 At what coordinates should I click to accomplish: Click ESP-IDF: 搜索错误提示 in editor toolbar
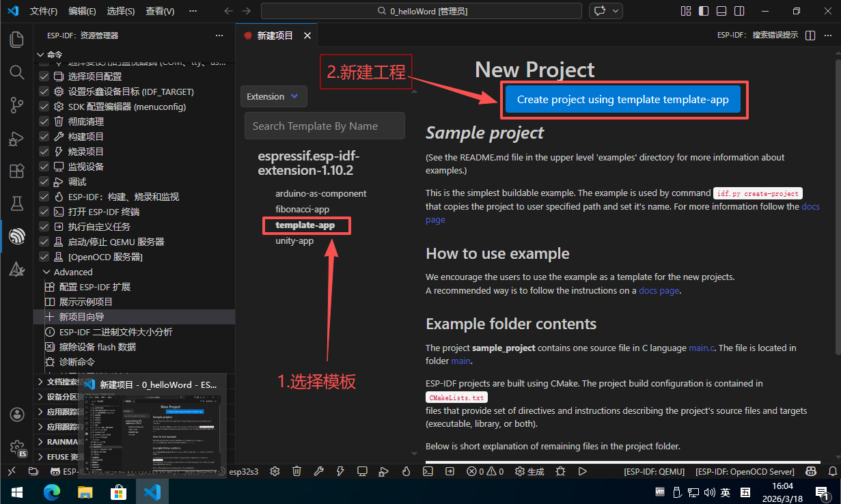coord(758,36)
